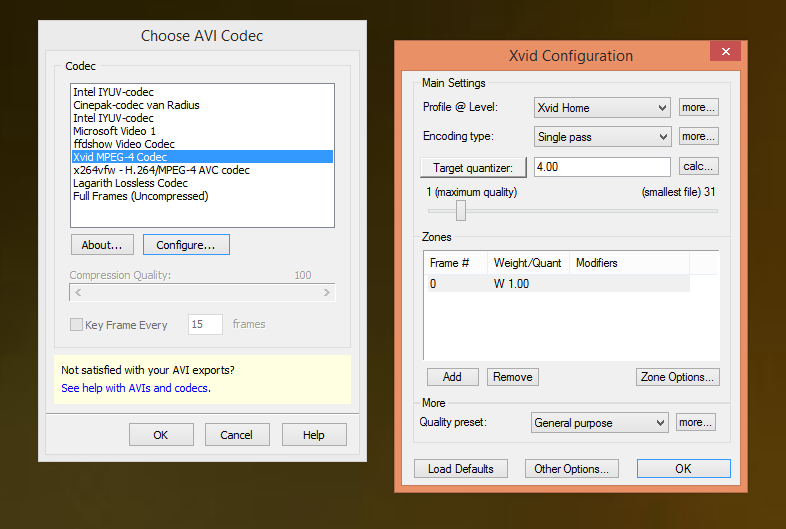The width and height of the screenshot is (786, 529).
Task: Click the About... button
Action: [x=102, y=245]
